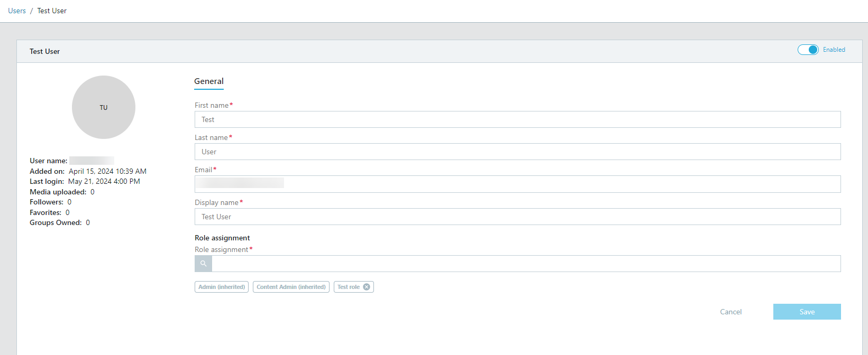Click the Added on date value
The width and height of the screenshot is (868, 355).
[107, 171]
